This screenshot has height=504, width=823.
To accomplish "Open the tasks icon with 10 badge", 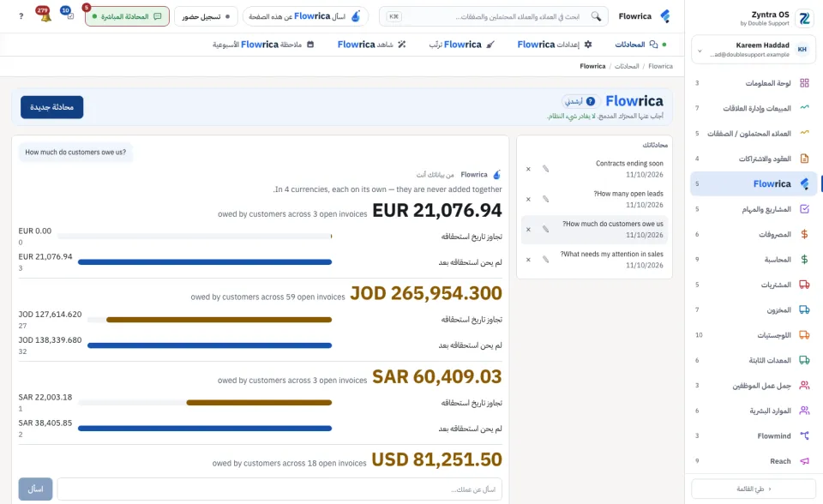I will pyautogui.click(x=68, y=15).
